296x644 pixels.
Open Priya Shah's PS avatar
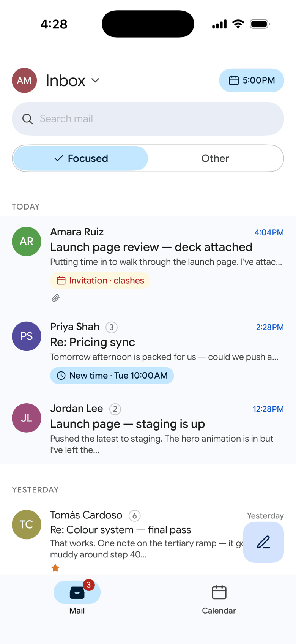click(x=27, y=336)
